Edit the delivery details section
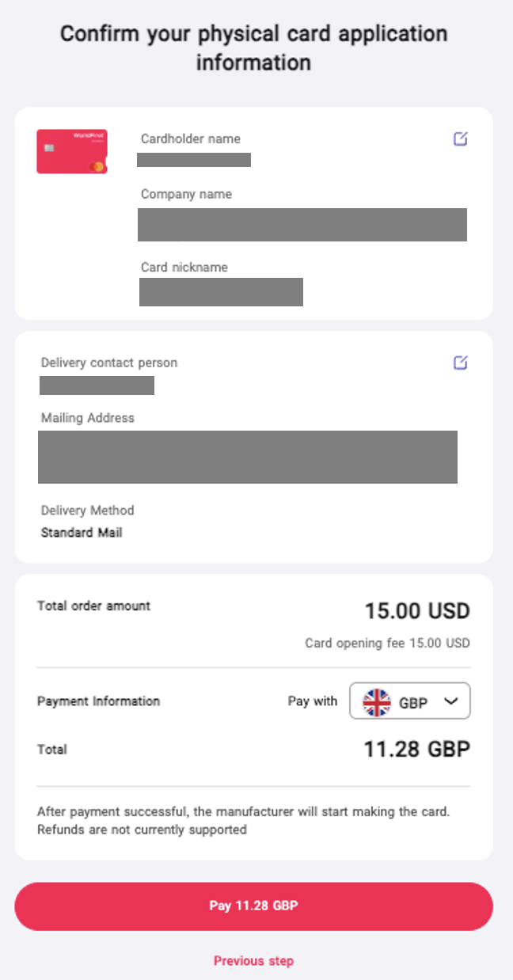The width and height of the screenshot is (513, 980). [x=460, y=363]
